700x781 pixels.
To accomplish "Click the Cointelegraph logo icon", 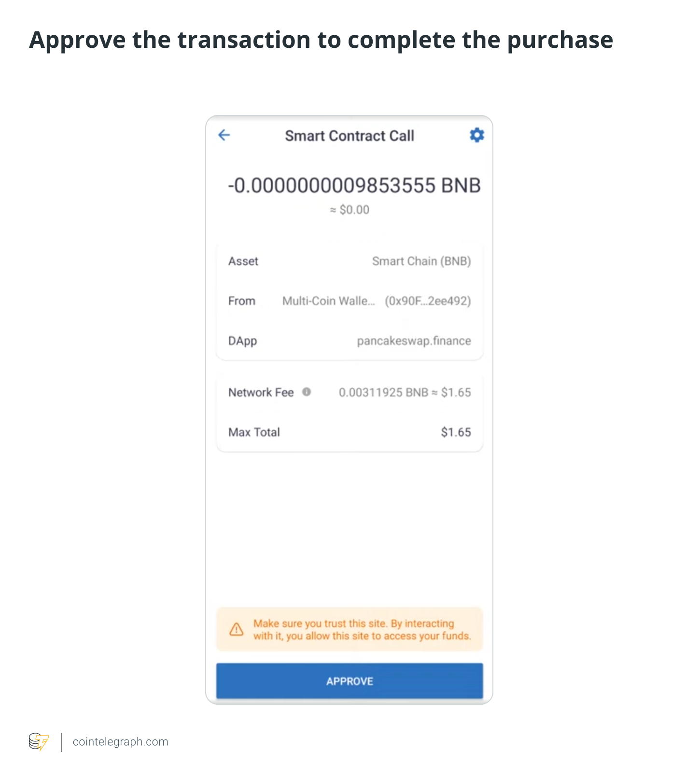I will [x=39, y=742].
